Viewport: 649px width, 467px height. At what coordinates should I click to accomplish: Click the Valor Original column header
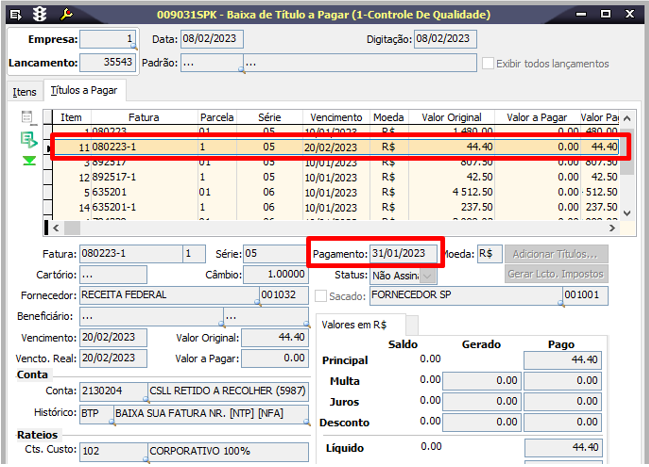point(451,118)
